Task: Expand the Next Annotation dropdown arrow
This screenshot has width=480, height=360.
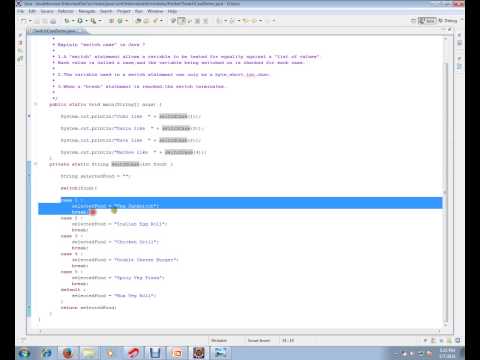Action: pyautogui.click(x=225, y=21)
